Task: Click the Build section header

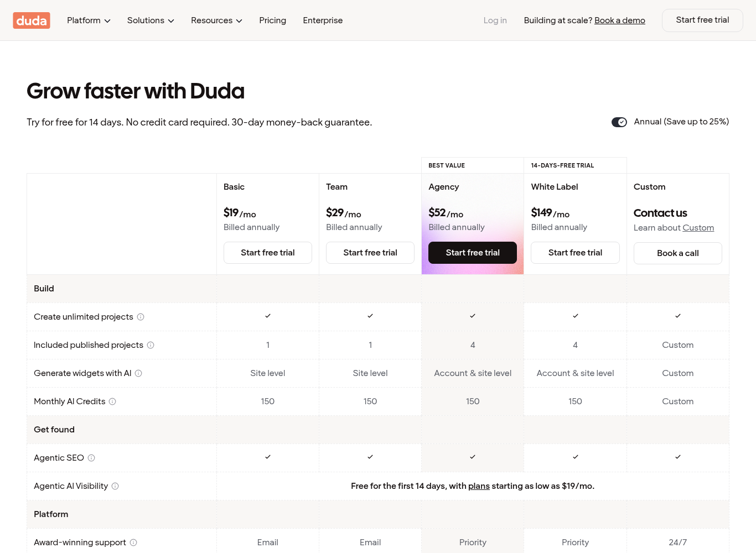Action: [44, 289]
